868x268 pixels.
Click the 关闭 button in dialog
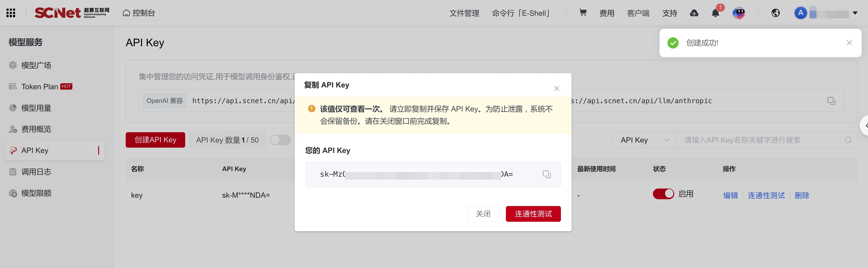click(483, 214)
